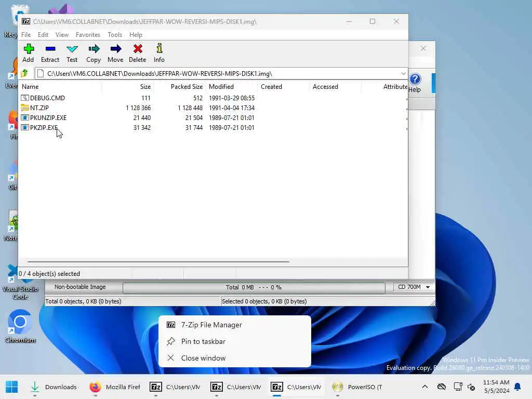Go up one folder level icon

24,73
